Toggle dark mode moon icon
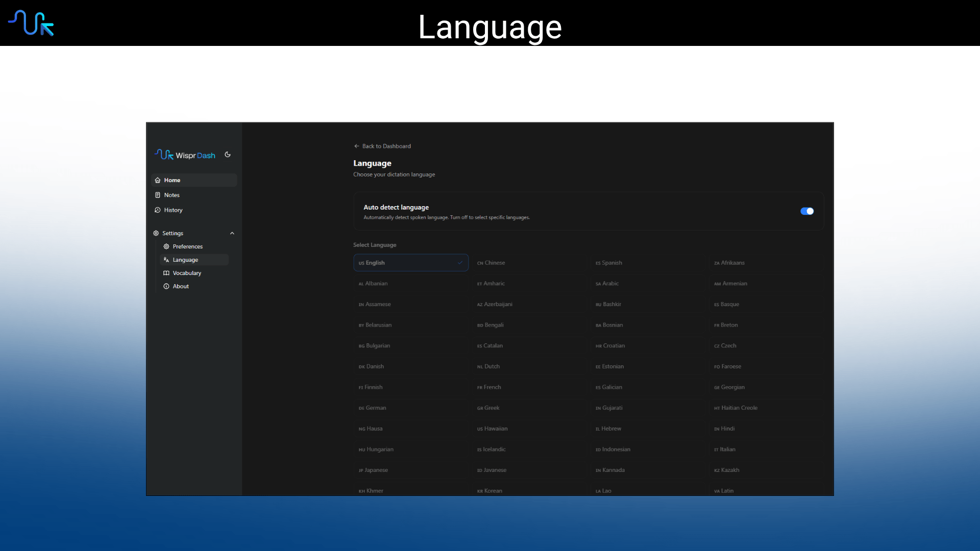The height and width of the screenshot is (551, 980). pyautogui.click(x=228, y=155)
